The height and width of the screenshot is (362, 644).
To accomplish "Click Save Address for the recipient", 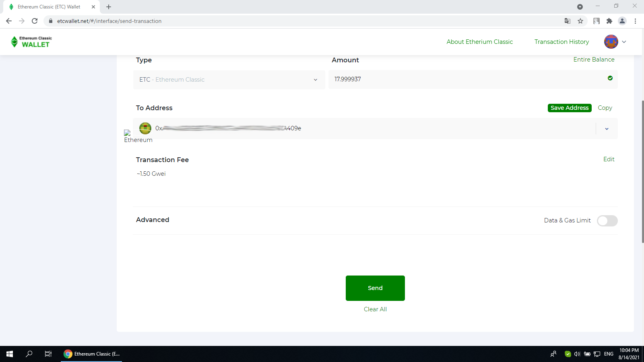I will (x=569, y=108).
